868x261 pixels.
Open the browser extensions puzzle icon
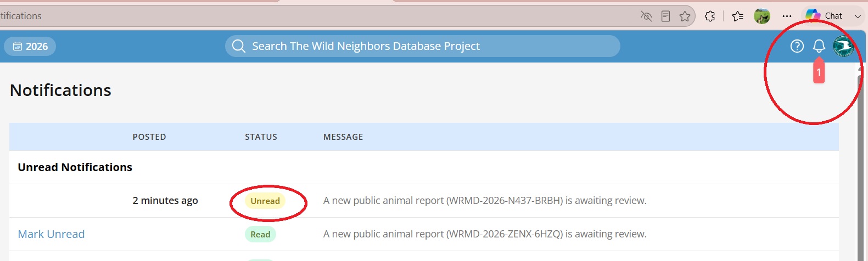tap(710, 16)
